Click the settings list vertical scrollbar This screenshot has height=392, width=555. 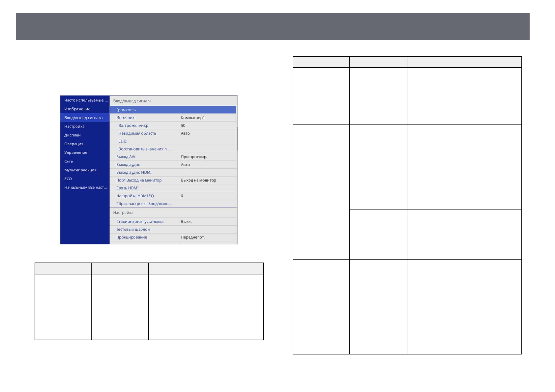click(x=237, y=138)
